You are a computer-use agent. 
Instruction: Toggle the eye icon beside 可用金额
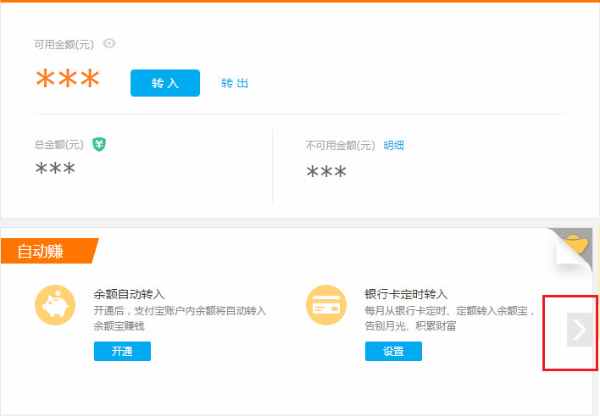tap(110, 43)
